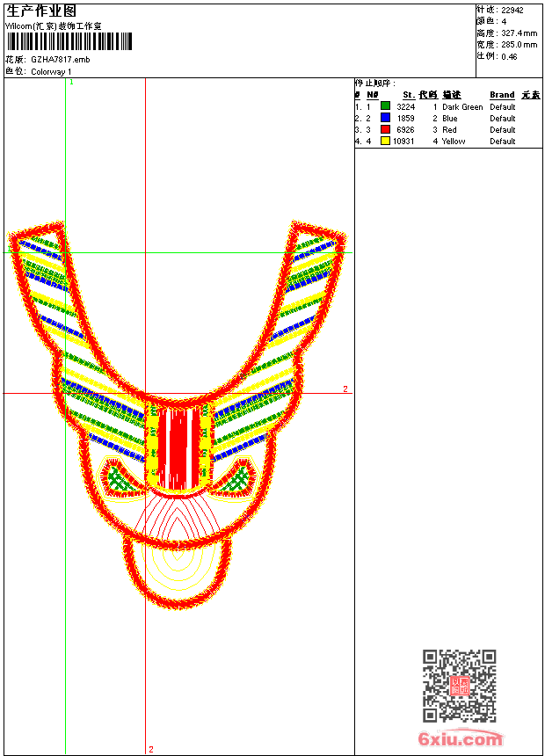Click the red marker number 2 on horizontal guide
The height and width of the screenshot is (756, 545).
[345, 389]
